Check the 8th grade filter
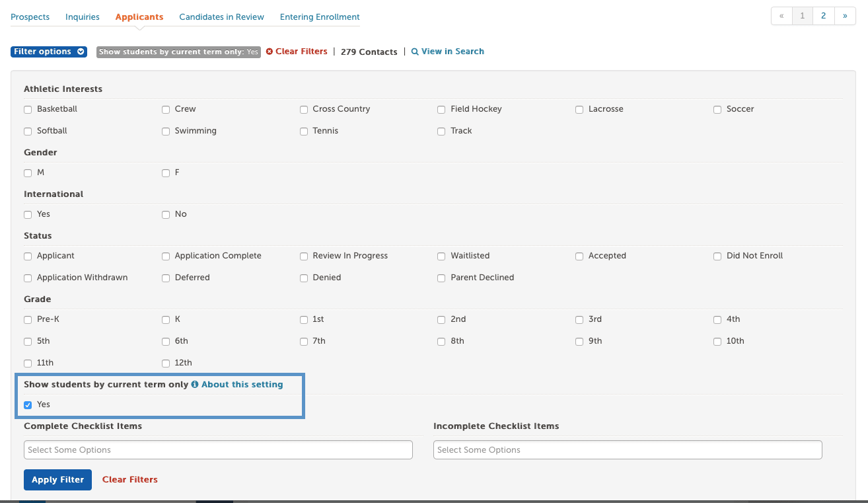 point(441,342)
